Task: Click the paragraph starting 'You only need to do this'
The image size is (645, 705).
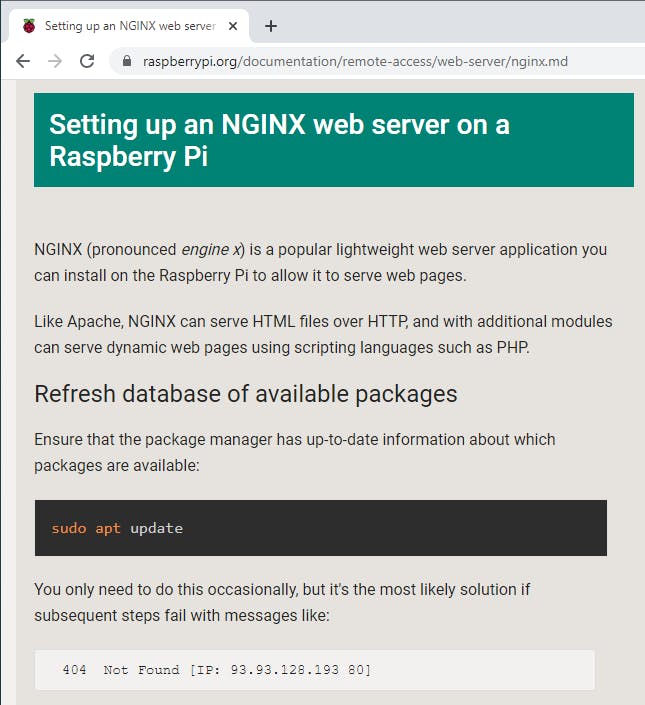Action: pyautogui.click(x=282, y=602)
